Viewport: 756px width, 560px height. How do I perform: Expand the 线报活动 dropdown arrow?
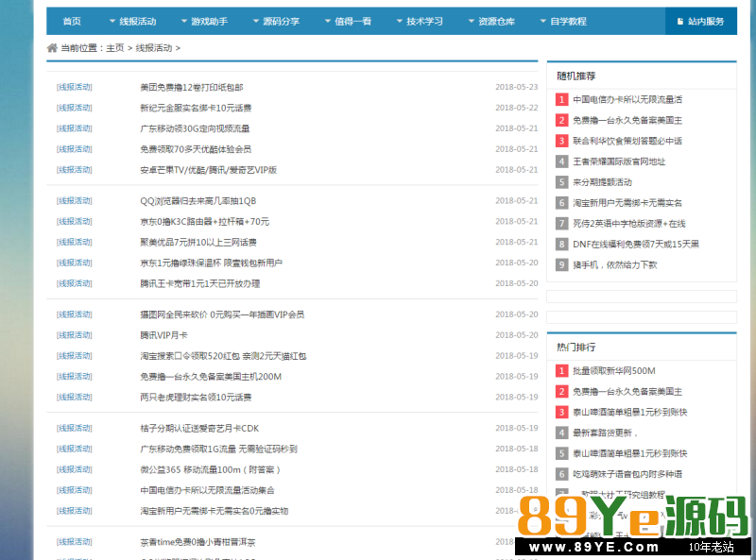pyautogui.click(x=112, y=21)
